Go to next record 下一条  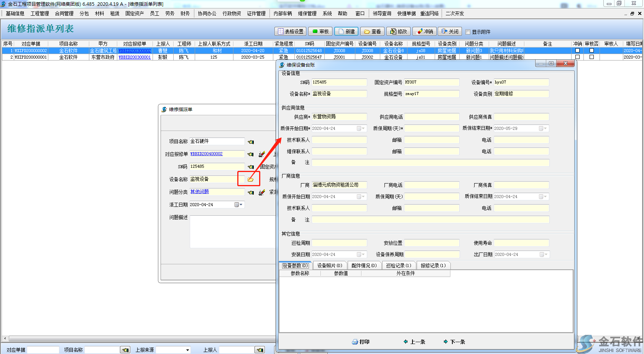click(x=455, y=342)
